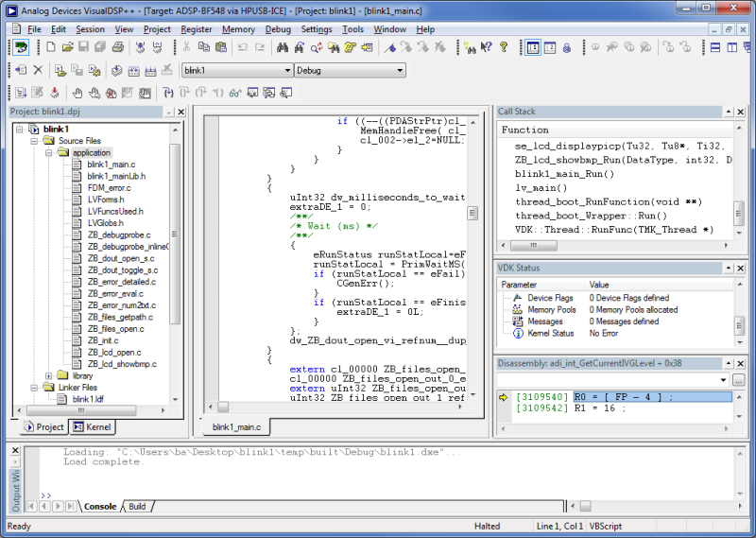Select the blink1_main.c editor tab
Image resolution: width=756 pixels, height=538 pixels.
tap(236, 427)
